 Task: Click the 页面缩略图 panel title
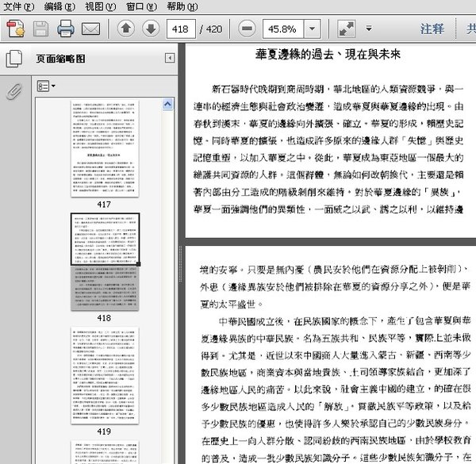61,59
